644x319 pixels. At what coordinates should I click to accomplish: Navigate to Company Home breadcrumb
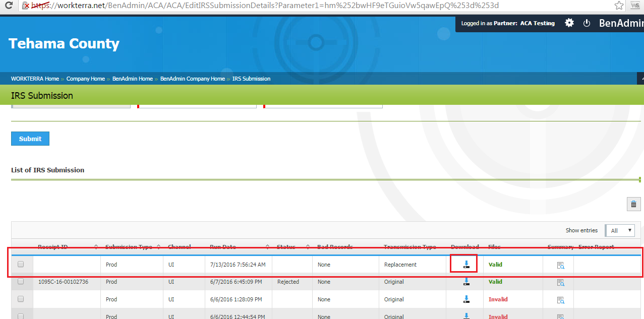pyautogui.click(x=85, y=79)
